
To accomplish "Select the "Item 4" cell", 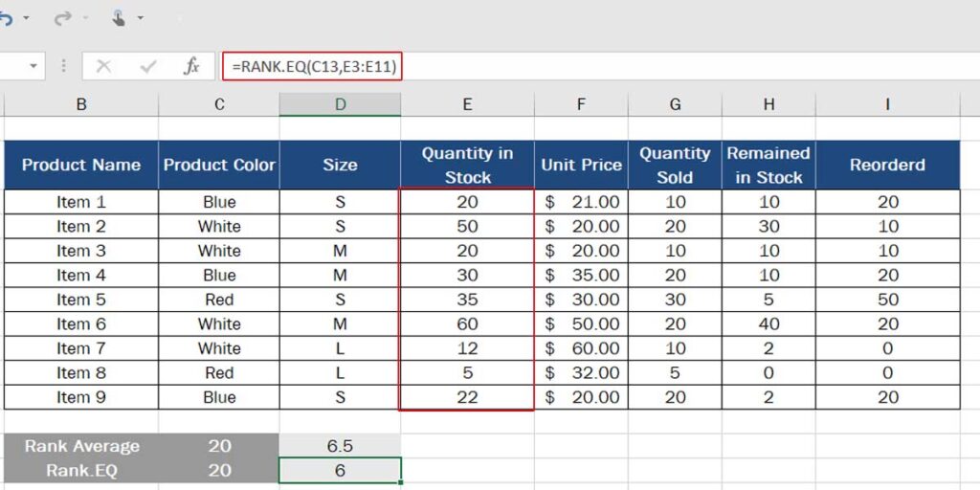I will (x=81, y=275).
